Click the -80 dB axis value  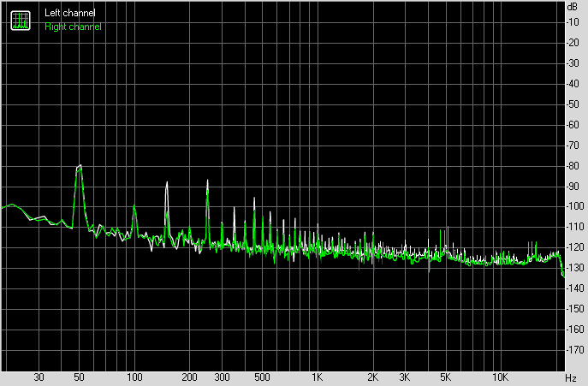click(573, 166)
